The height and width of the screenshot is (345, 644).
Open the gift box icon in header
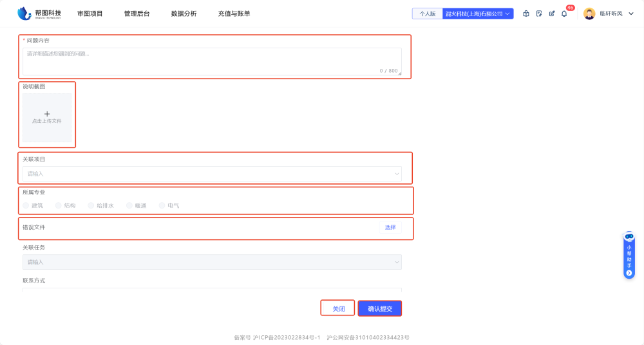pos(526,14)
